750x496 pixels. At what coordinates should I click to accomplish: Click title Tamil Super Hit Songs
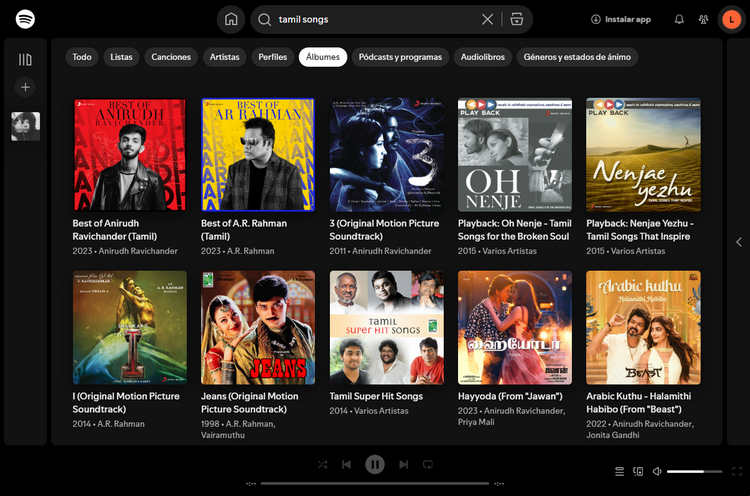pyautogui.click(x=376, y=396)
